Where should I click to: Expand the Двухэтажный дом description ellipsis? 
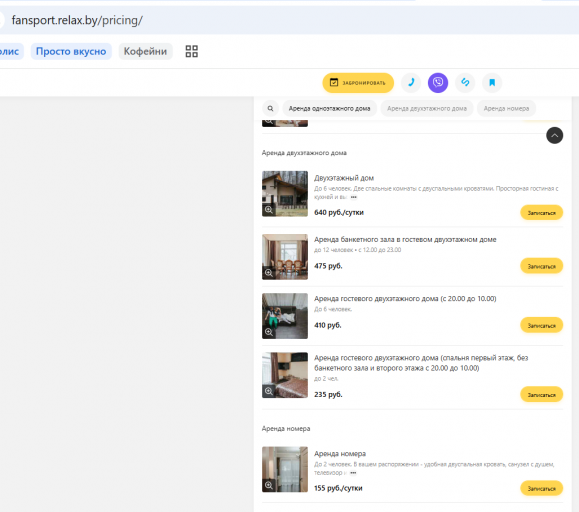pyautogui.click(x=353, y=197)
